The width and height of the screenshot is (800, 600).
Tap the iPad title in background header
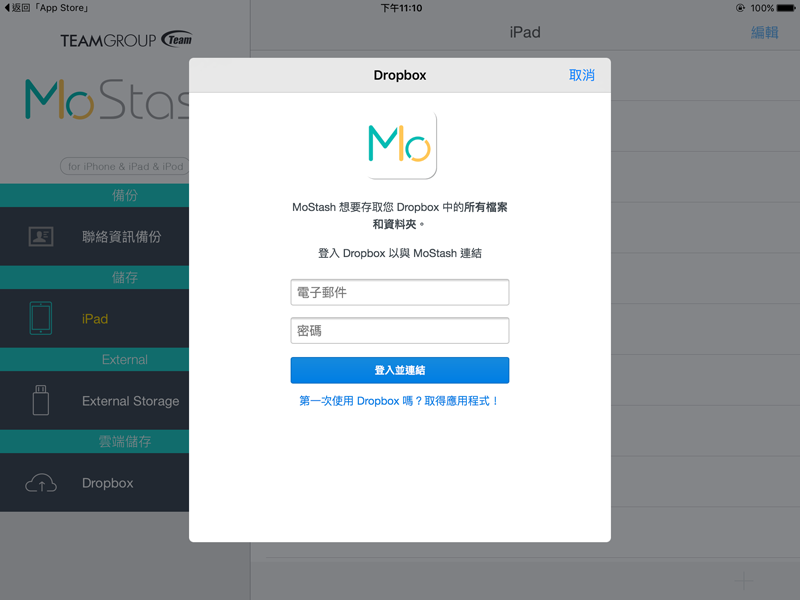(525, 33)
